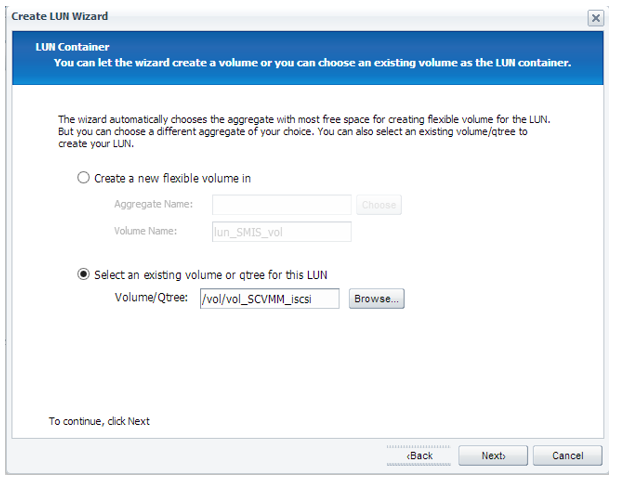Click the 'To continue, click Next' hint text
Image resolution: width=617 pixels, height=481 pixels.
pos(99,421)
